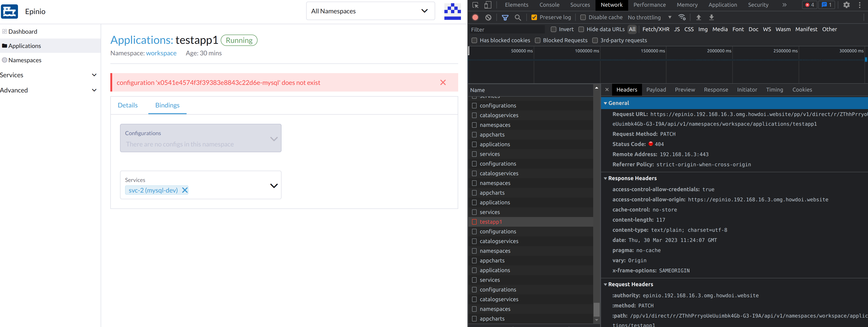Open the Payload tab in request panel

656,90
